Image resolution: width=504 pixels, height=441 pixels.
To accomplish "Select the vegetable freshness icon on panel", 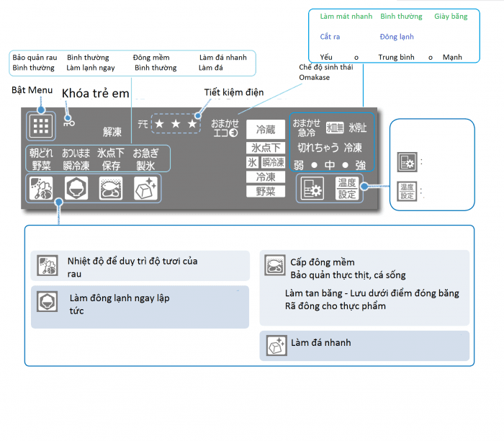I will (x=41, y=189).
